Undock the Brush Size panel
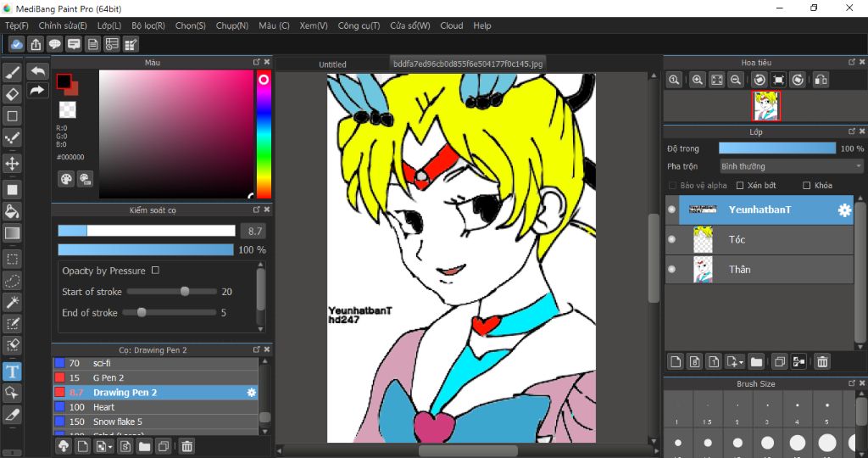Viewport: 868px width, 458px height. tap(852, 383)
